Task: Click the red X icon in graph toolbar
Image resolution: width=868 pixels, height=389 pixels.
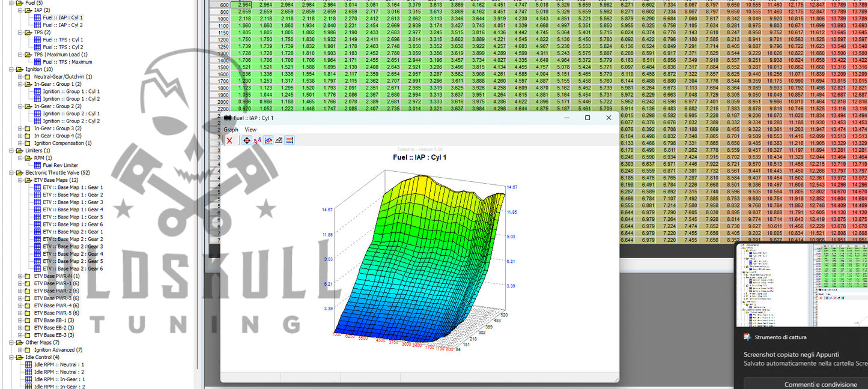Action: click(229, 140)
